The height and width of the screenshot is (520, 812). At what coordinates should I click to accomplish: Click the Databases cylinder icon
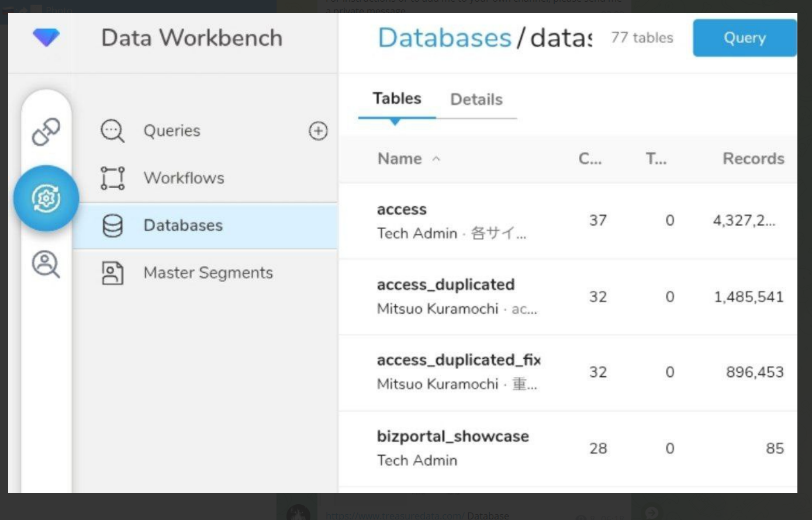click(112, 226)
